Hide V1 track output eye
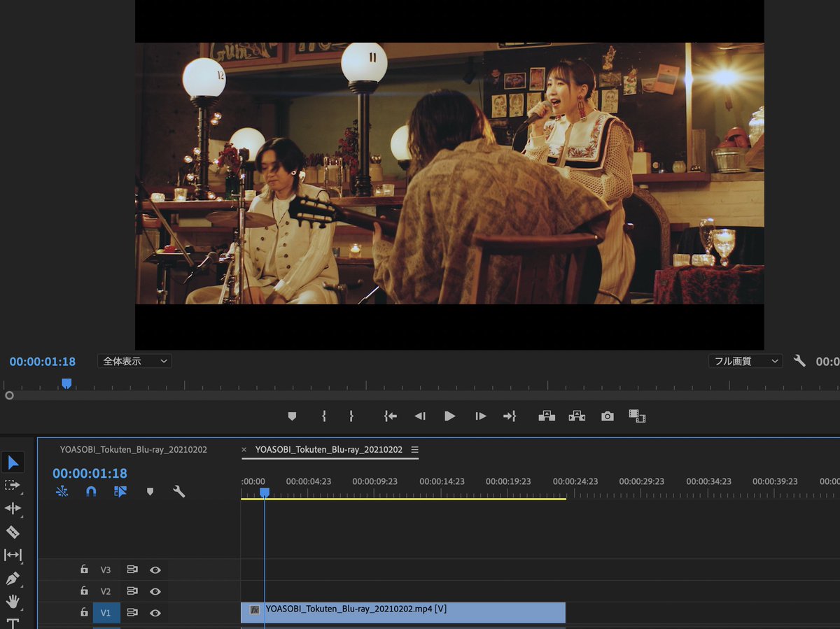 click(x=155, y=613)
